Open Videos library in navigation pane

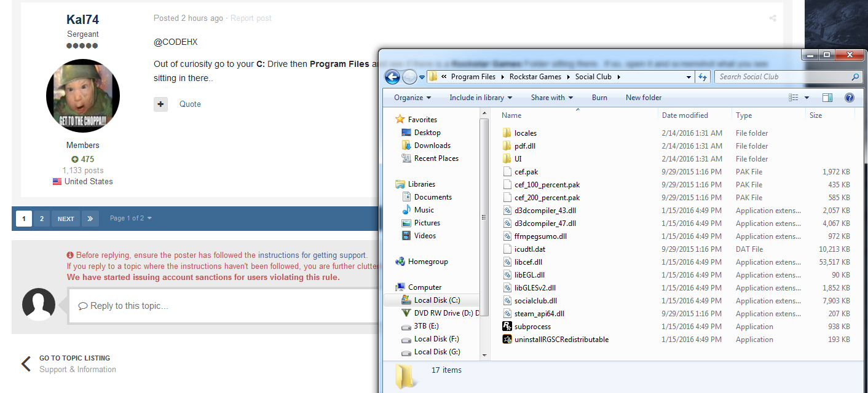tap(425, 236)
